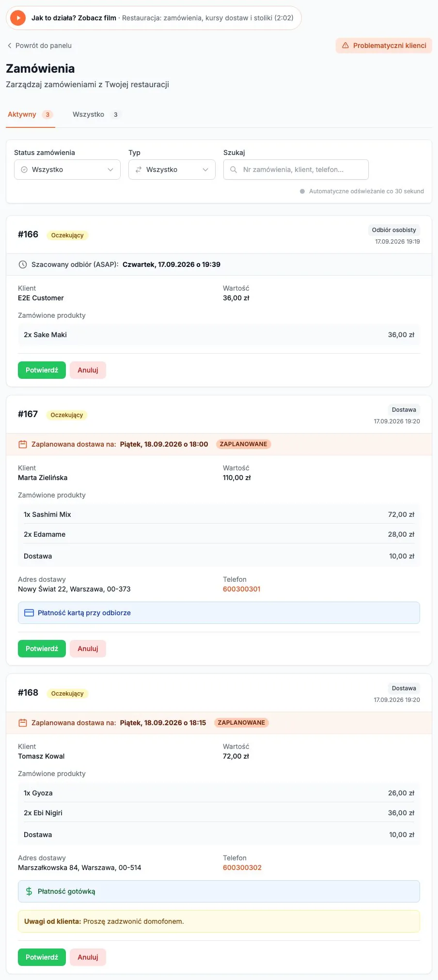Click the warning triangle icon on 'Problematyczni klienci'

click(345, 46)
